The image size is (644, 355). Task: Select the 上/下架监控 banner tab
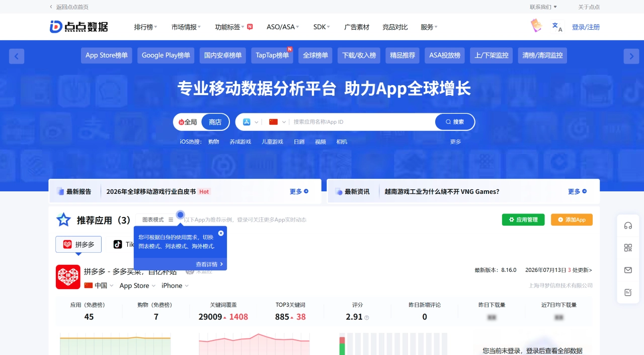point(492,55)
